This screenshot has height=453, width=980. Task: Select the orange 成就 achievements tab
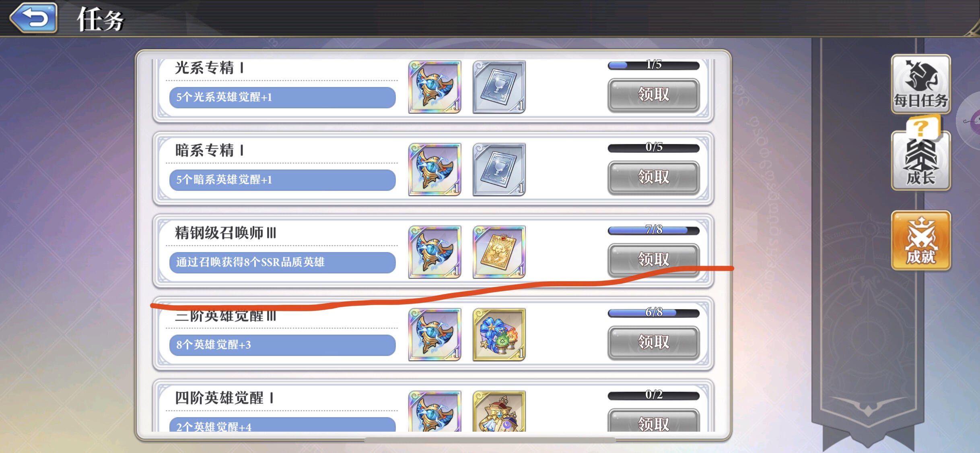point(921,240)
